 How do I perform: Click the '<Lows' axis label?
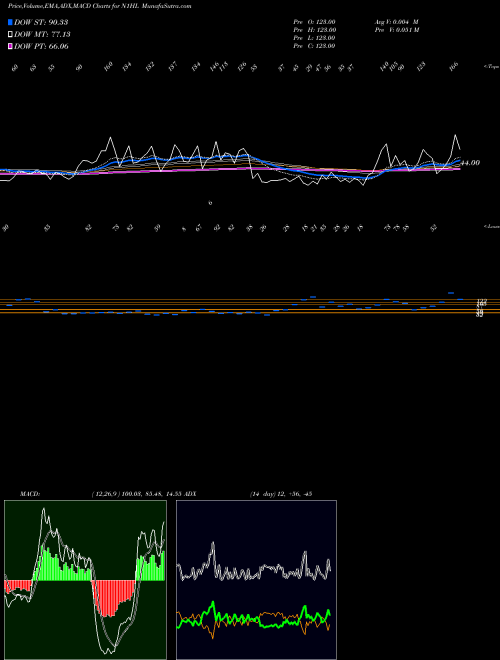(x=492, y=227)
